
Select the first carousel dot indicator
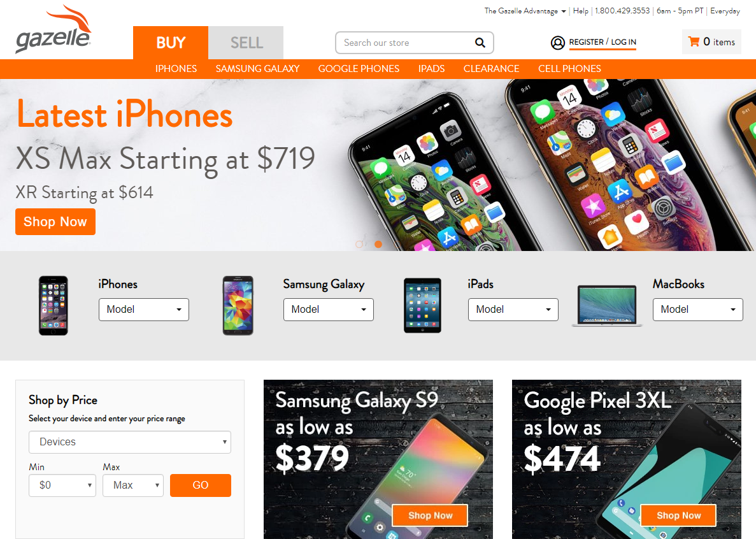point(359,245)
